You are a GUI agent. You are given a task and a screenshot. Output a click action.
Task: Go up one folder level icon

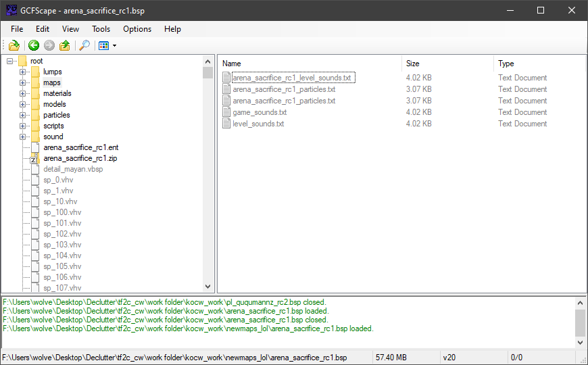tap(64, 45)
